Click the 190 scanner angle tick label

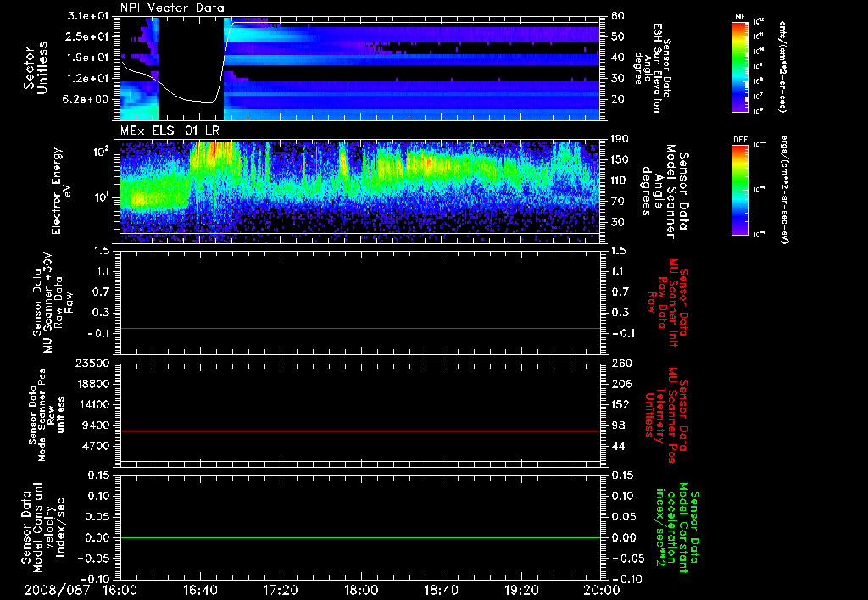click(620, 139)
